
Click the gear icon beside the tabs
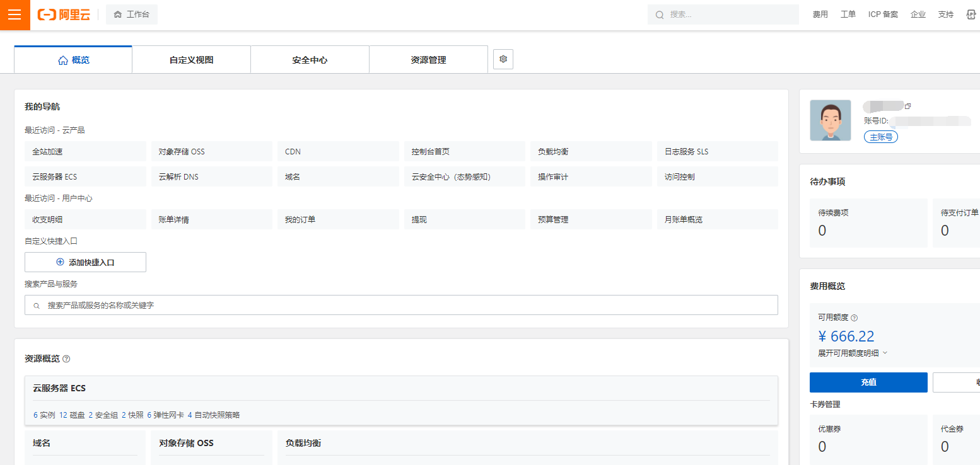click(x=503, y=59)
